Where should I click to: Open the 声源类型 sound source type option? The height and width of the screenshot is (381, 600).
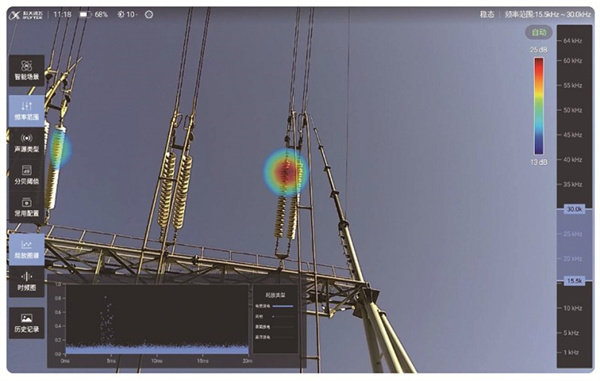pos(26,143)
